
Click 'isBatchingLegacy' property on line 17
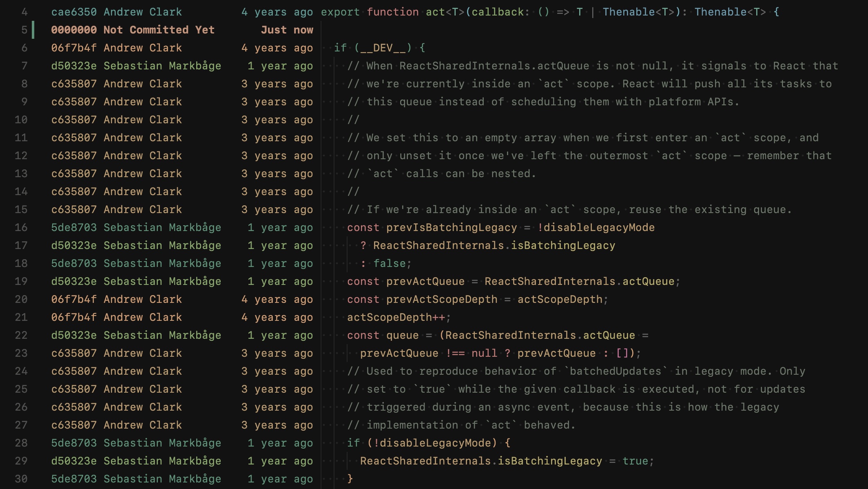pyautogui.click(x=563, y=245)
